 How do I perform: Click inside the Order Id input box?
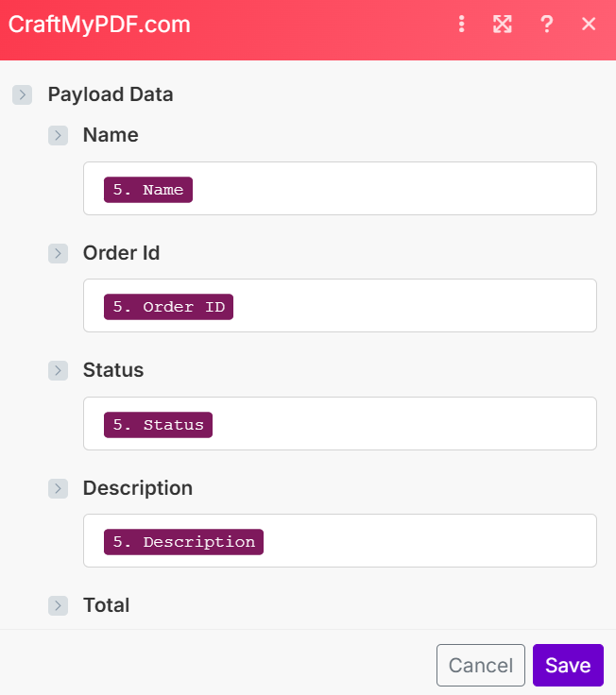point(416,306)
